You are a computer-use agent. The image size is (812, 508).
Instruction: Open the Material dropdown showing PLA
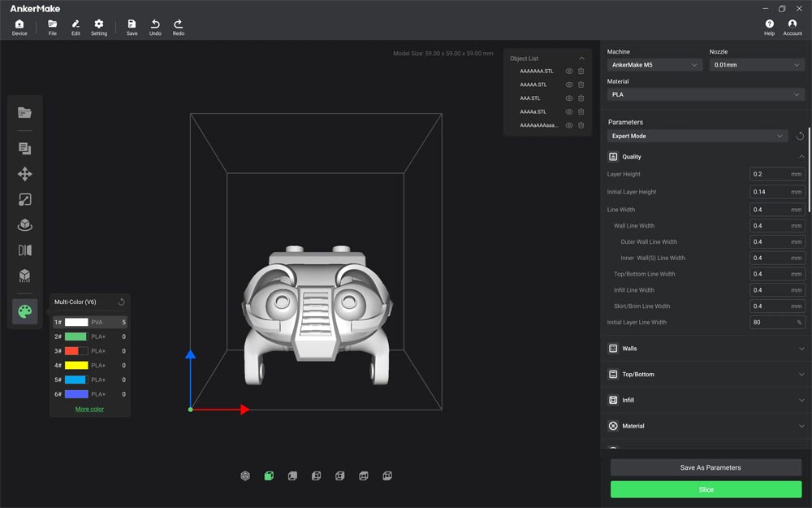click(x=706, y=94)
